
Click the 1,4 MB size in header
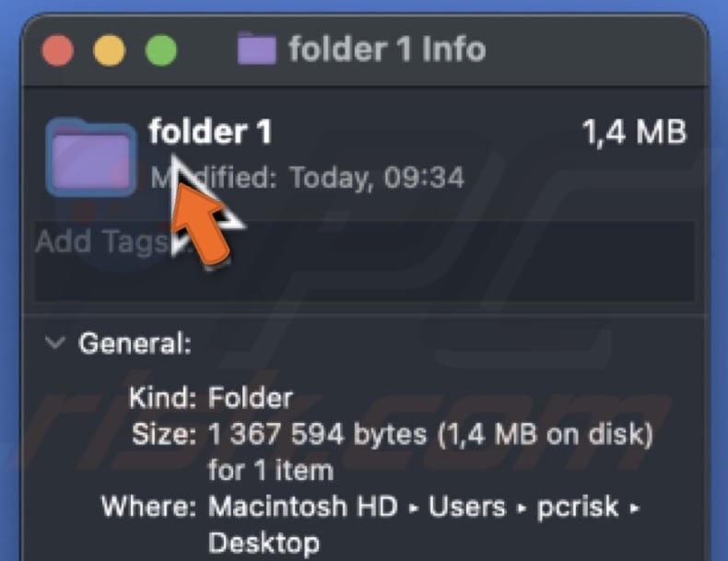[x=634, y=133]
